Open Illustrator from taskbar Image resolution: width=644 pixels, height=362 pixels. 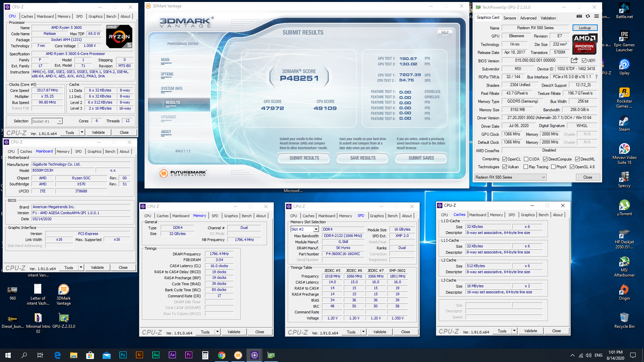tap(139, 355)
